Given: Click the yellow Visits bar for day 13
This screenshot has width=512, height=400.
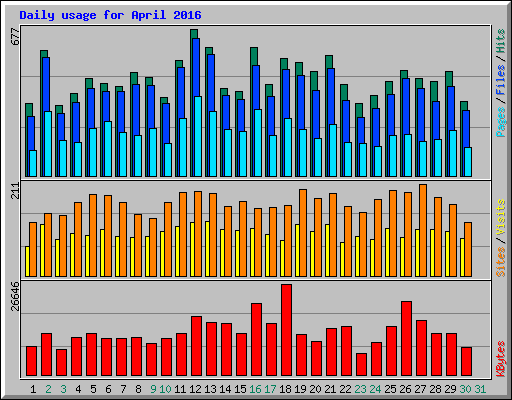Looking at the screenshot, I should 207,249.
